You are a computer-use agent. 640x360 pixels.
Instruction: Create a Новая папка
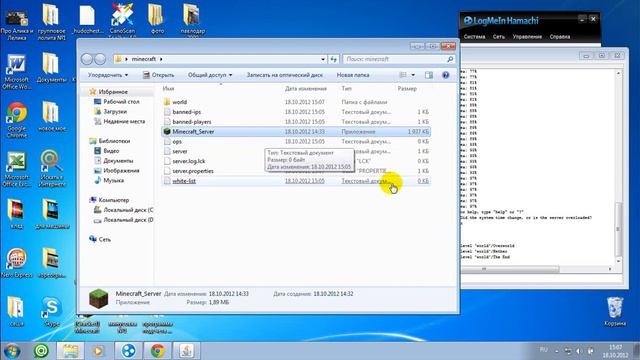coord(353,75)
